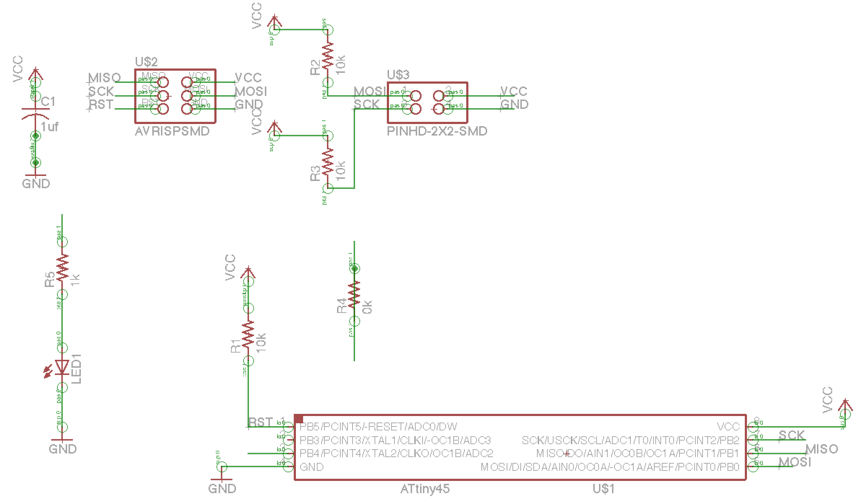Click the 10k value label beside R2

(x=341, y=65)
